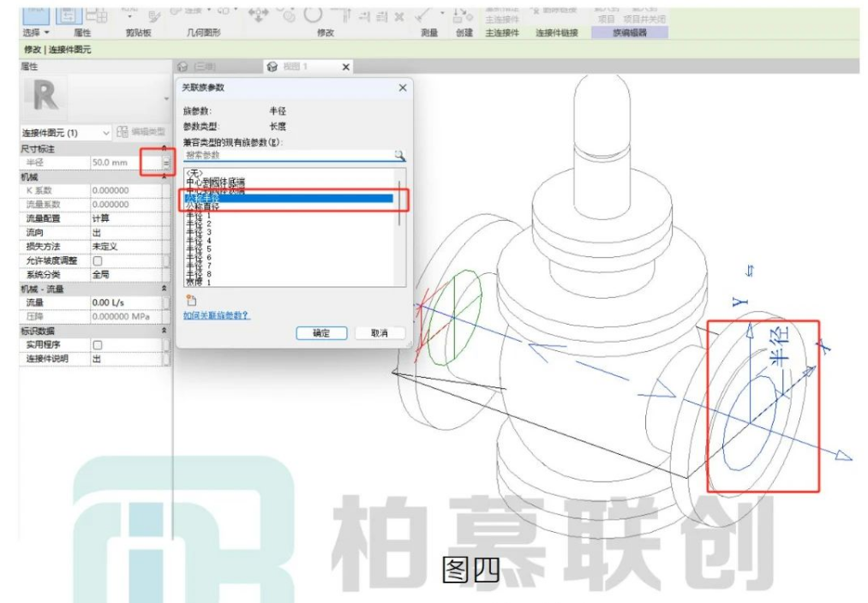Click the match-type paintbrush icon in 剪贴板

(x=154, y=17)
